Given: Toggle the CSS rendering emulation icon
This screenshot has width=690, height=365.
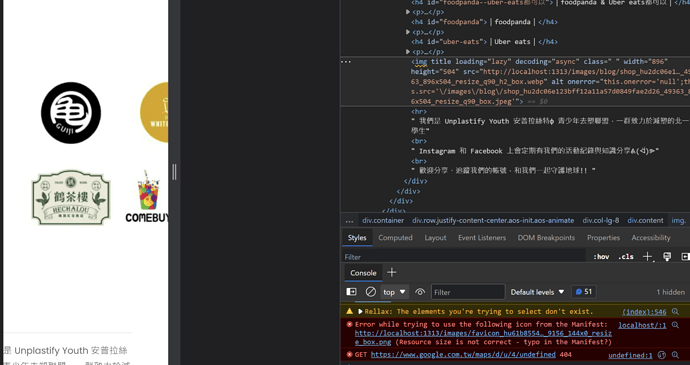Looking at the screenshot, I should [667, 257].
